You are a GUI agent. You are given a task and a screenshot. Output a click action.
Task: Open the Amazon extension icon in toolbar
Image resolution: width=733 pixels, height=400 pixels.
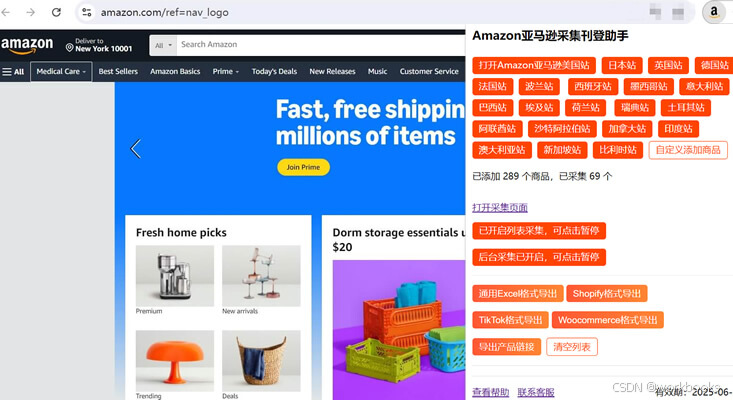coord(714,12)
